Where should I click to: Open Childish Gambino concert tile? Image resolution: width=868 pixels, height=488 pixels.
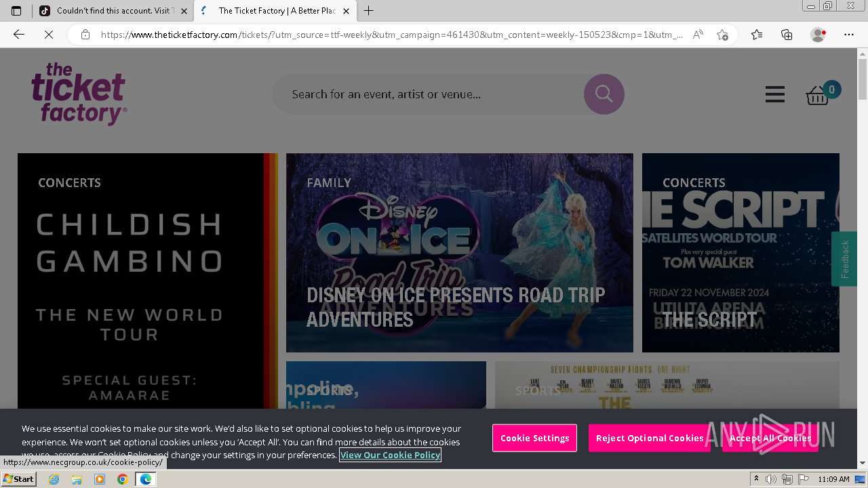click(148, 281)
